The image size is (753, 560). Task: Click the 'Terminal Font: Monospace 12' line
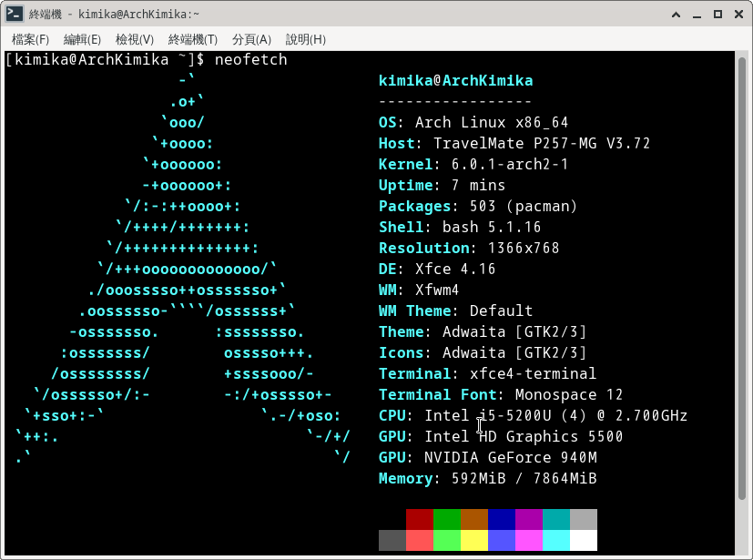(501, 395)
